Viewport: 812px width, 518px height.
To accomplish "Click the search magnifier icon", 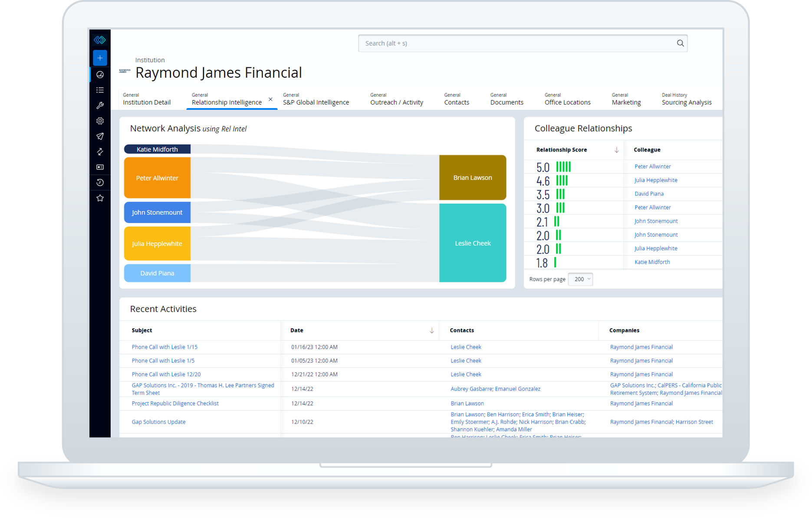I will coord(680,43).
